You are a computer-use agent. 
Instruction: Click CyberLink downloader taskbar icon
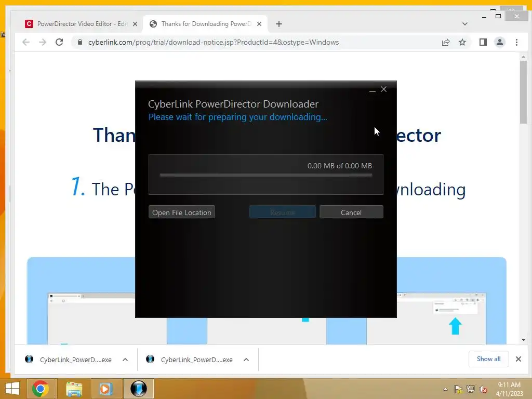(138, 389)
